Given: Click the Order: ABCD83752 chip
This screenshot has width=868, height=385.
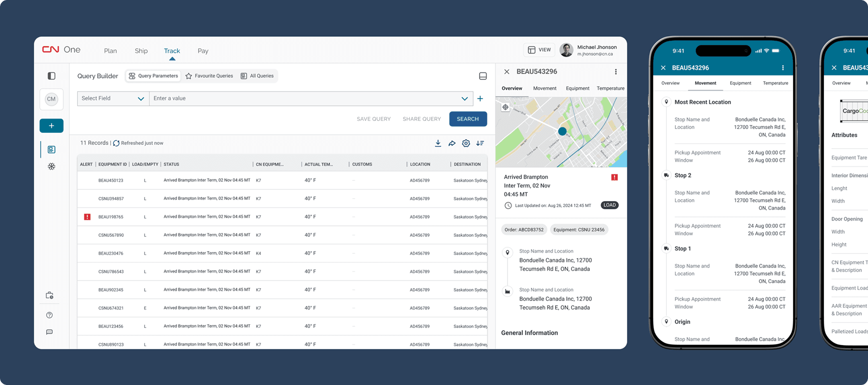Looking at the screenshot, I should point(524,230).
